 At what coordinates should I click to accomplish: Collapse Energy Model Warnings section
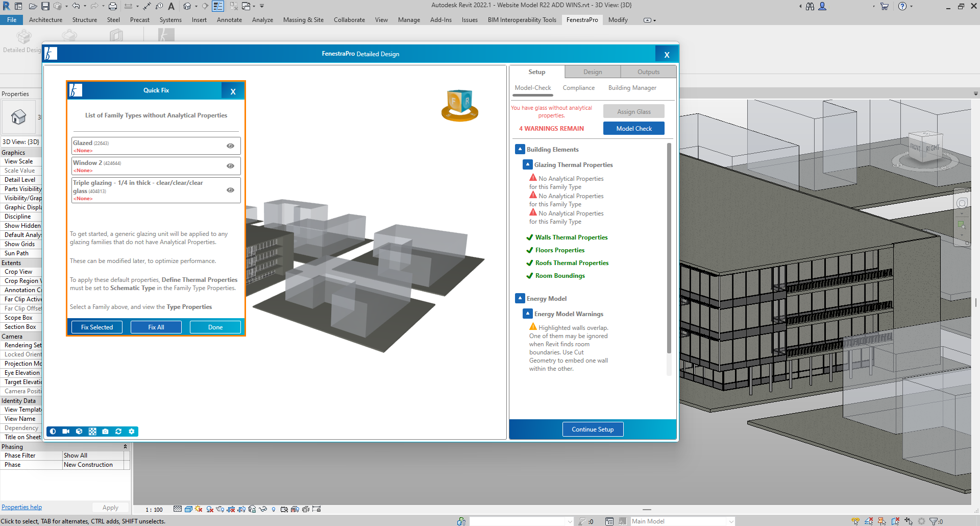[x=528, y=314]
